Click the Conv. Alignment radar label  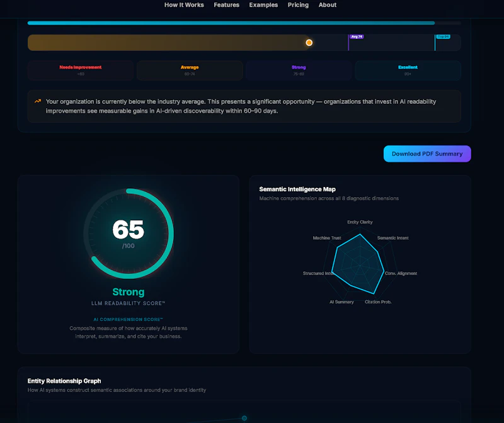tap(401, 273)
